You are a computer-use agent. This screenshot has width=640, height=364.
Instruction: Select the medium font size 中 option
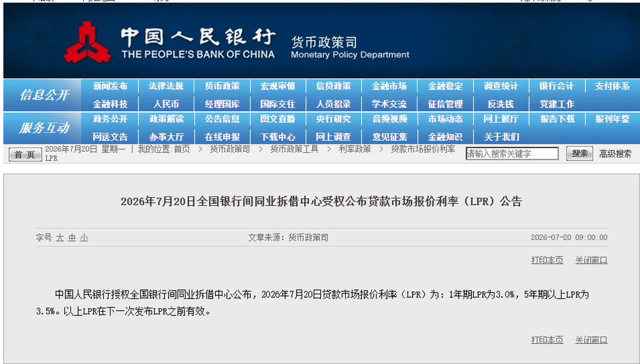pos(72,237)
